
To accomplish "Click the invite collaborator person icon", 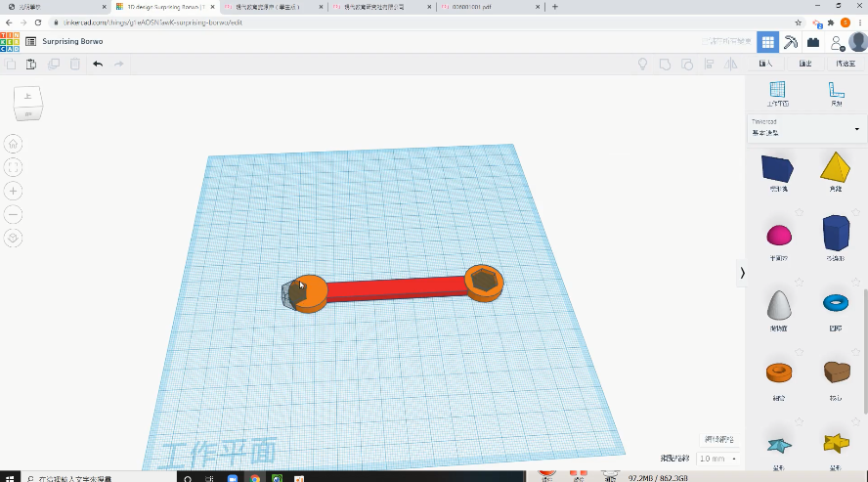I will 837,43.
